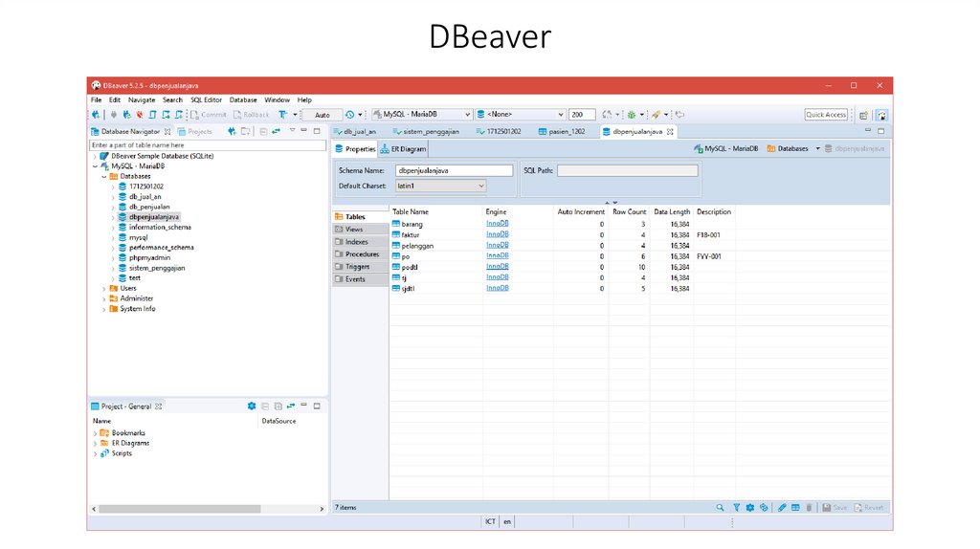Switch to the sistem_penggajian editor tab
The height and width of the screenshot is (549, 980).
pos(426,132)
